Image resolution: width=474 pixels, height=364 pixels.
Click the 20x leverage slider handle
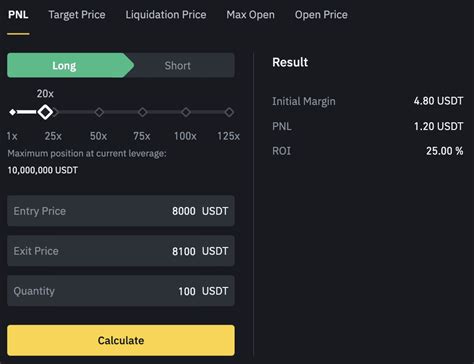click(45, 112)
